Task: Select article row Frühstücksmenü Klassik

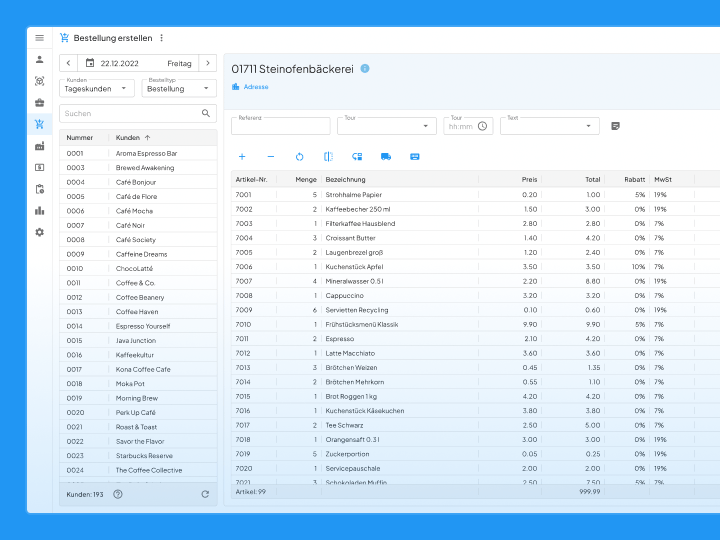Action: click(475, 325)
